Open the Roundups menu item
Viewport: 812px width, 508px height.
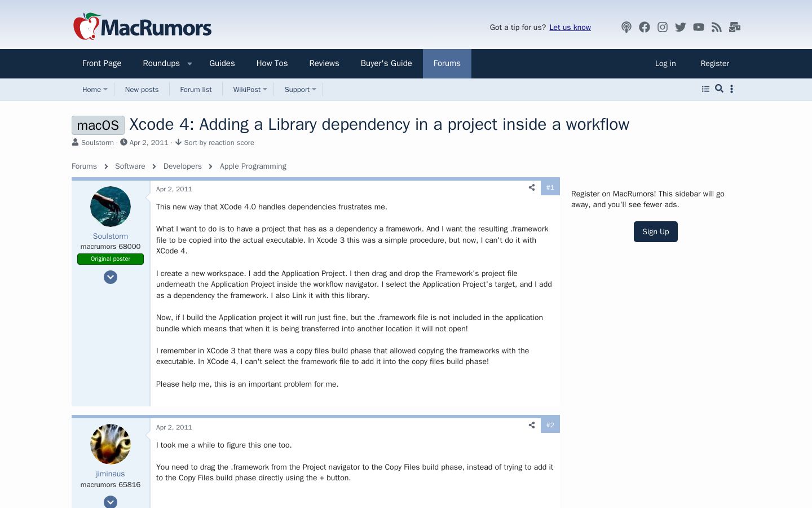[161, 64]
